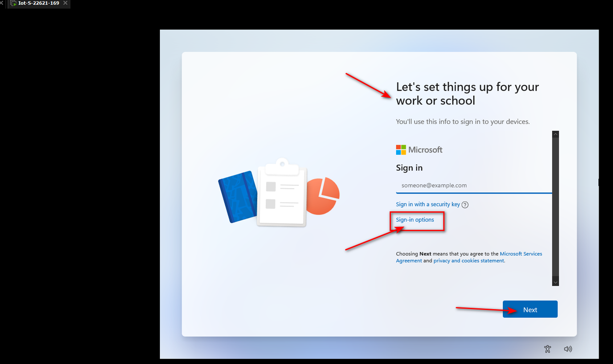Image resolution: width=613 pixels, height=364 pixels.
Task: Select the Iot-S-22621-169 tab
Action: pos(39,3)
